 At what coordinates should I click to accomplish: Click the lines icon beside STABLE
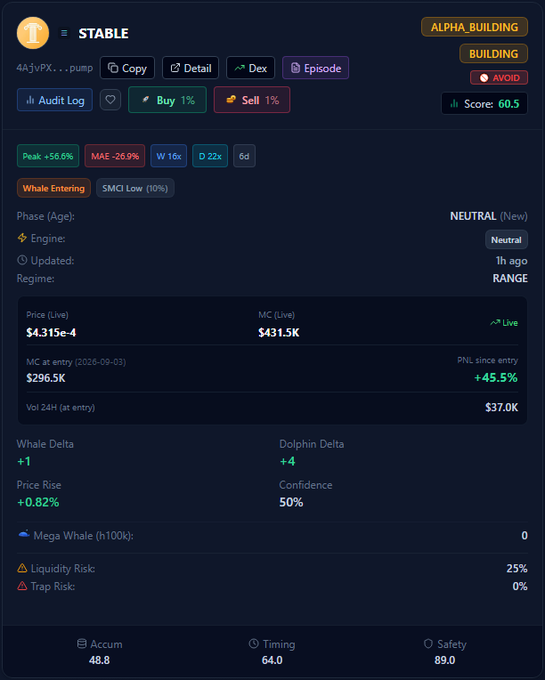64,33
